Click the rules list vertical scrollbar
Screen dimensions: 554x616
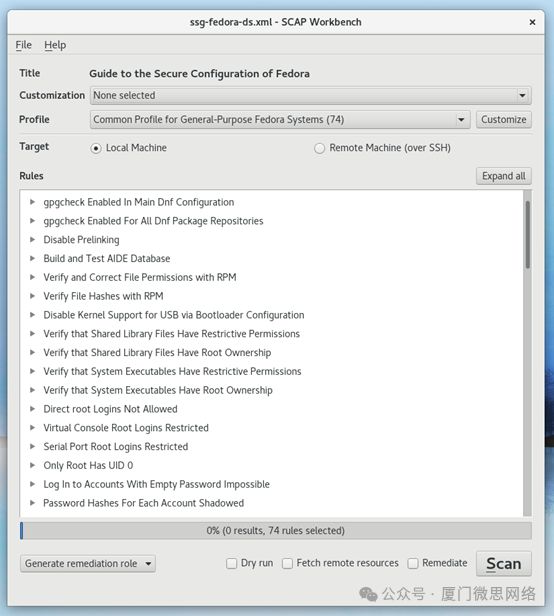pos(528,235)
